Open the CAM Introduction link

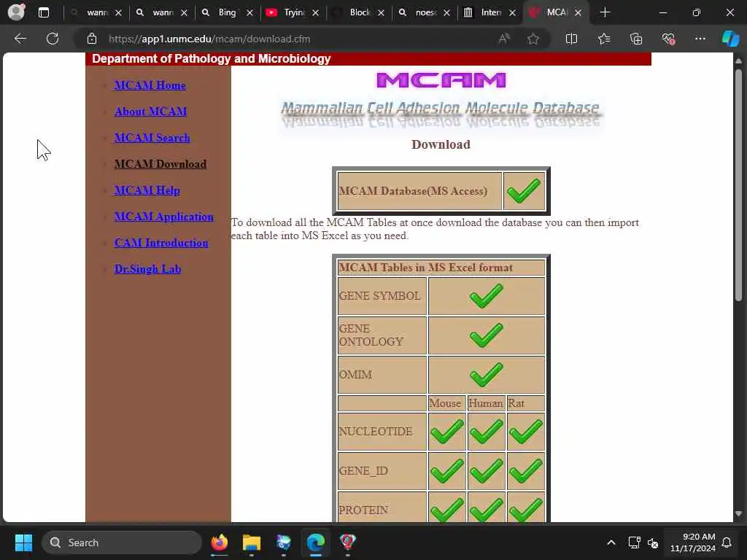161,242
